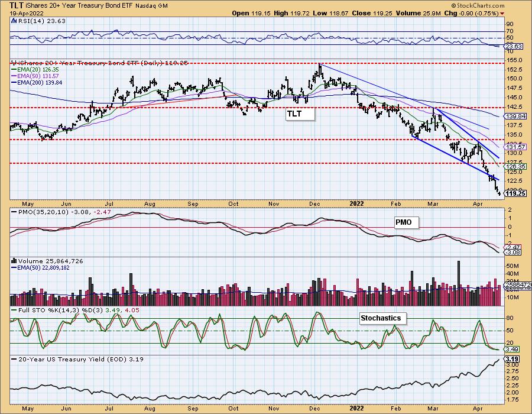Click the 1.75 level on yield axis
Screen dimensions: 532x414
[512, 399]
